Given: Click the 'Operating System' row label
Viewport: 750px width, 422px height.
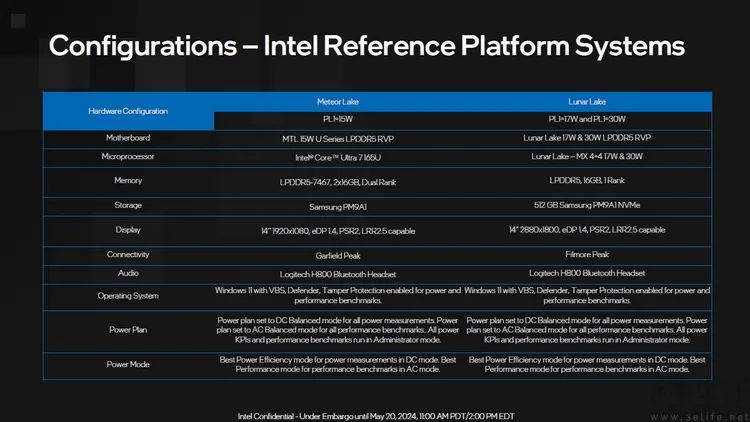Looking at the screenshot, I should coord(128,296).
